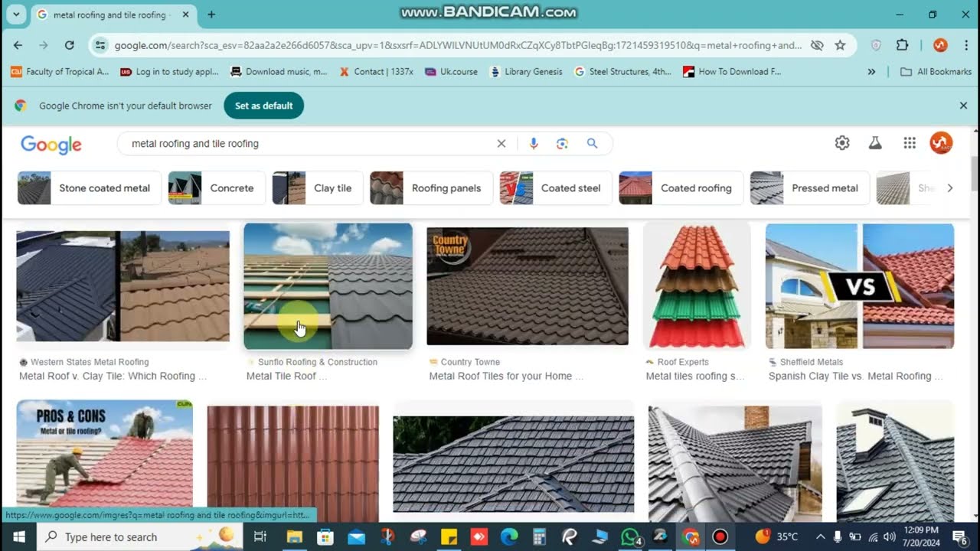Click the Set as default button
The height and width of the screenshot is (551, 980).
[x=263, y=106]
